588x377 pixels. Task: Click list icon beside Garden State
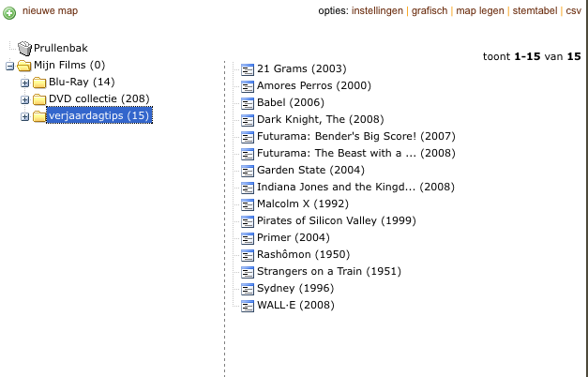(x=248, y=171)
